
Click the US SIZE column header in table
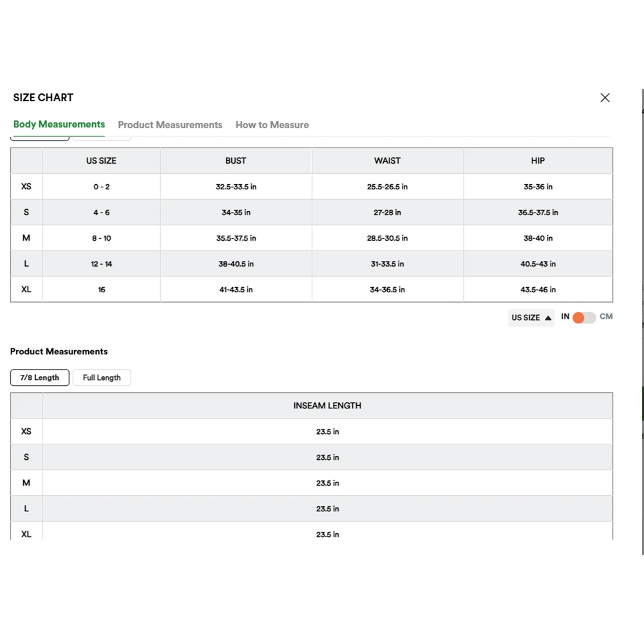pos(101,161)
